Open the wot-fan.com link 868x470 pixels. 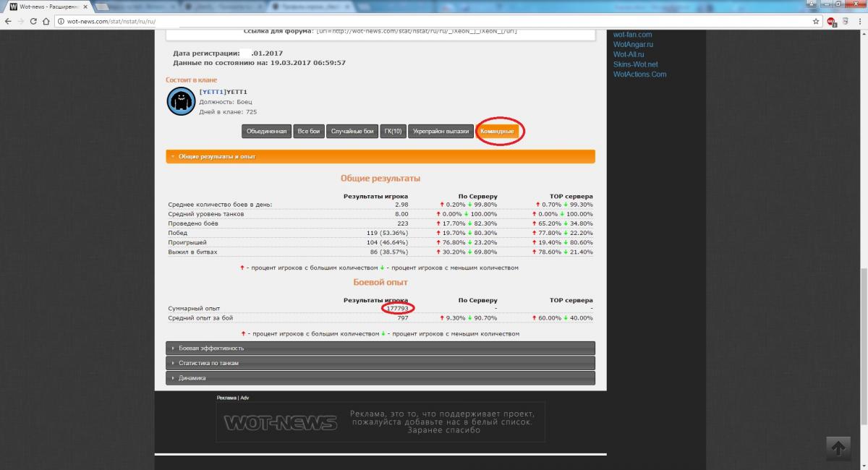pos(632,35)
